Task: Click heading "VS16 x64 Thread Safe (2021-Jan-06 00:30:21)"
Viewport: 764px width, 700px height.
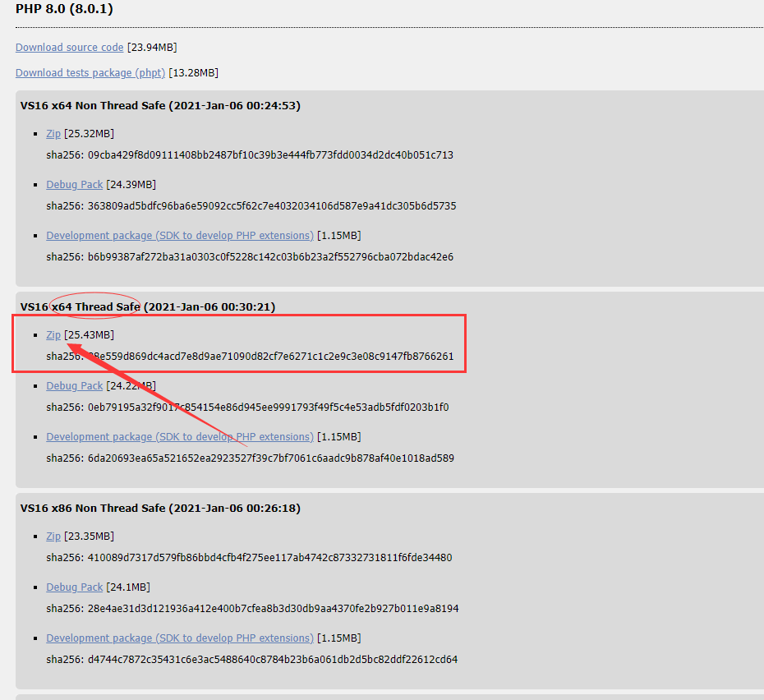Action: (x=148, y=307)
